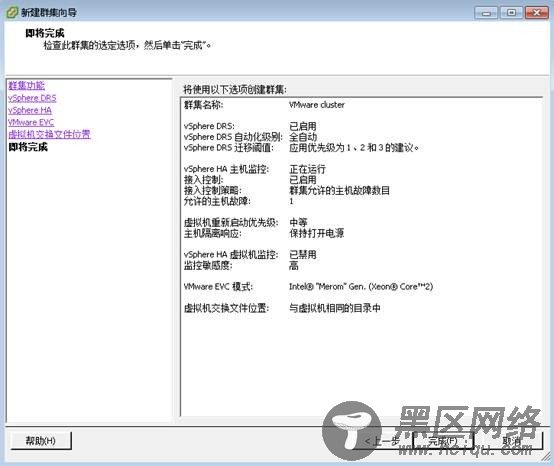Click the wizard icon in title bar

(12, 12)
